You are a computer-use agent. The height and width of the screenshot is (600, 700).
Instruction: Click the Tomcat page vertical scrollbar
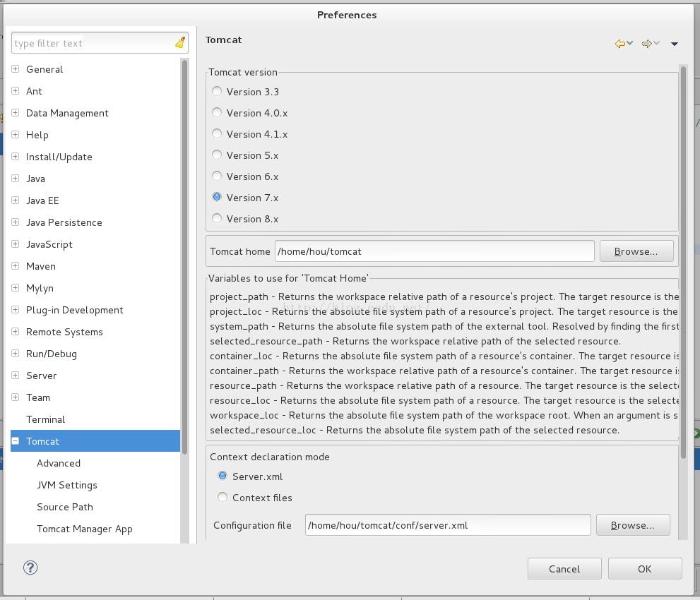[x=682, y=262]
